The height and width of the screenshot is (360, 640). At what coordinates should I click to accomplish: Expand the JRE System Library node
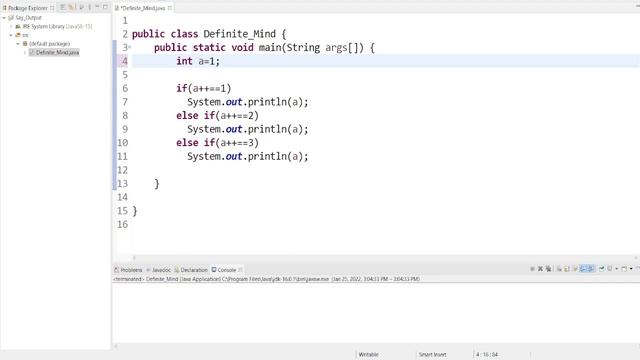(11, 27)
